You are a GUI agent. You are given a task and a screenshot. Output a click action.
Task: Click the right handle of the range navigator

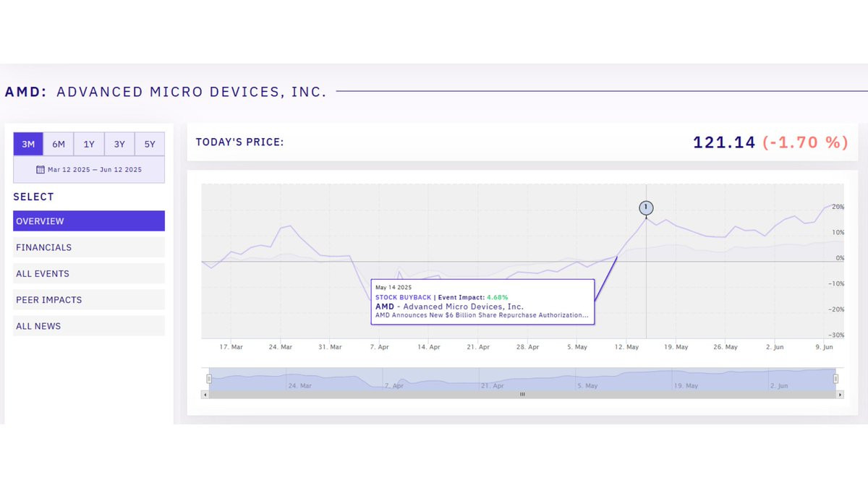coord(835,378)
